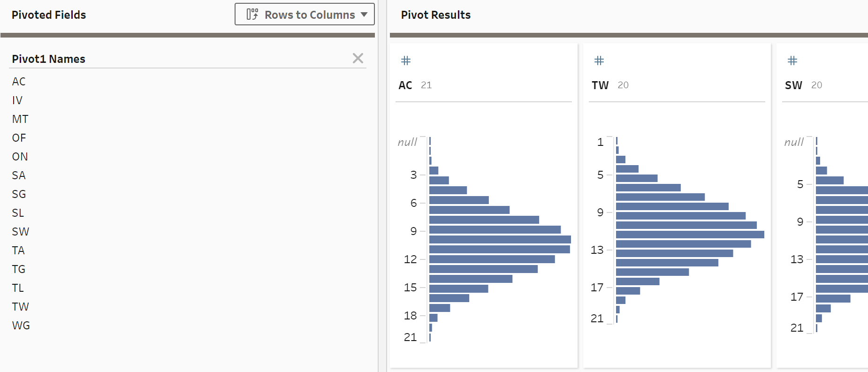The image size is (868, 372).
Task: Select SG in the Pivot1 Names list
Action: (x=19, y=194)
